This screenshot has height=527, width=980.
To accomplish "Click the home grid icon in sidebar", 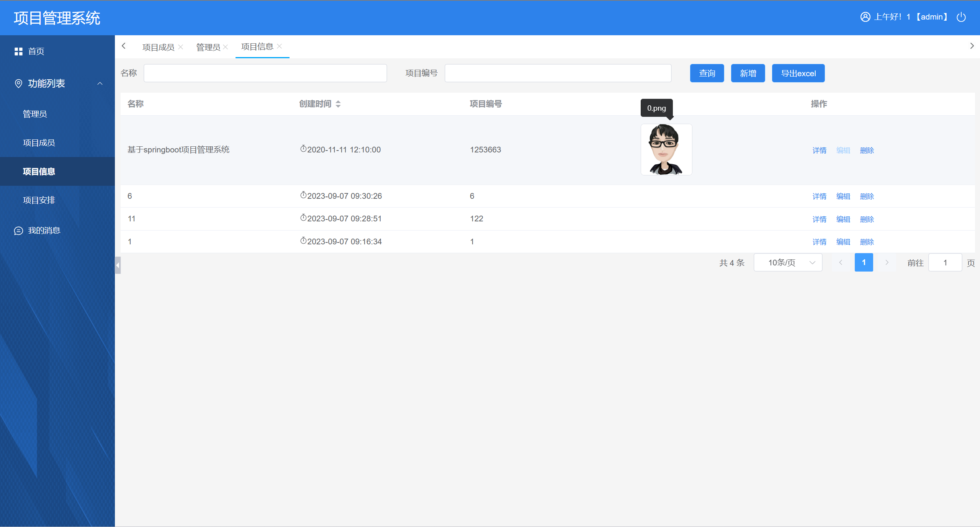I will click(x=18, y=51).
